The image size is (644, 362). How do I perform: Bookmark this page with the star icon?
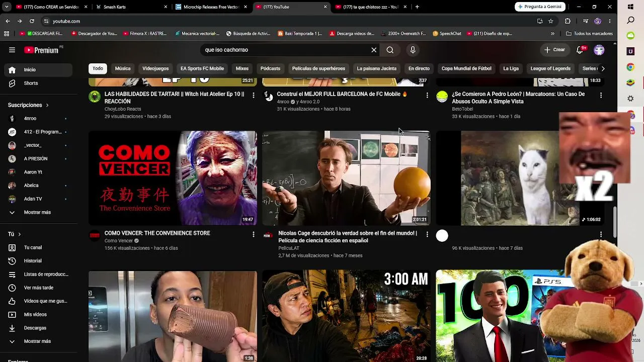click(x=551, y=21)
